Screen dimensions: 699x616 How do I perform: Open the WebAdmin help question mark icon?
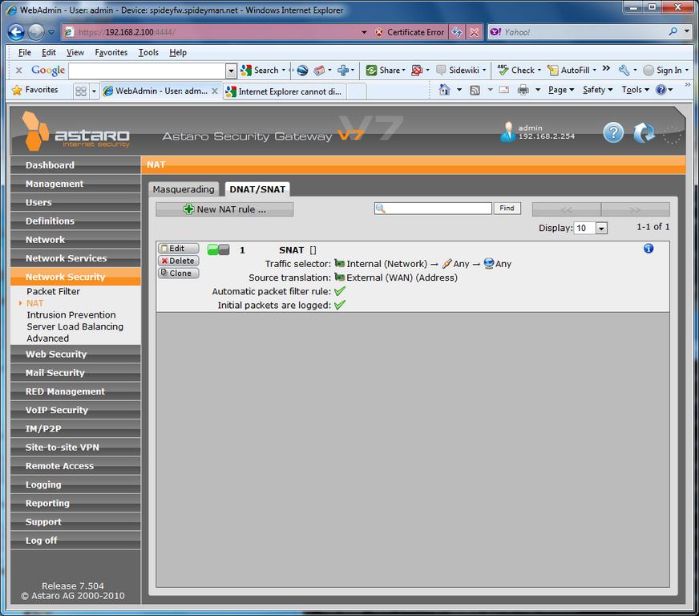pyautogui.click(x=613, y=132)
